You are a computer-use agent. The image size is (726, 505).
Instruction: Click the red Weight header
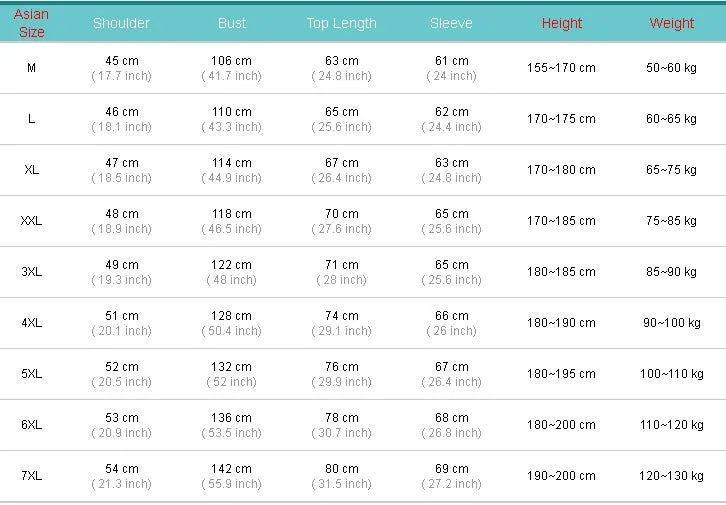671,23
